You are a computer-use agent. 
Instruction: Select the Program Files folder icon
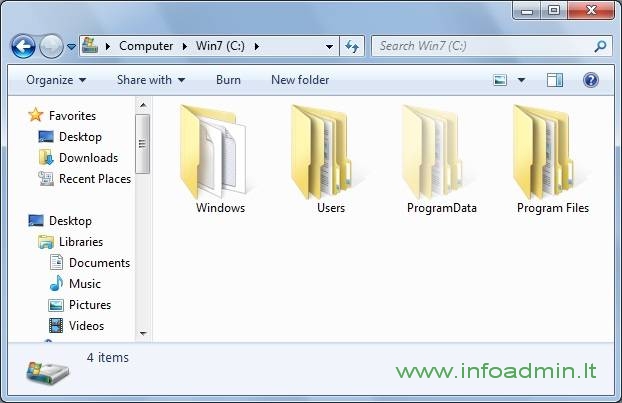pyautogui.click(x=544, y=152)
